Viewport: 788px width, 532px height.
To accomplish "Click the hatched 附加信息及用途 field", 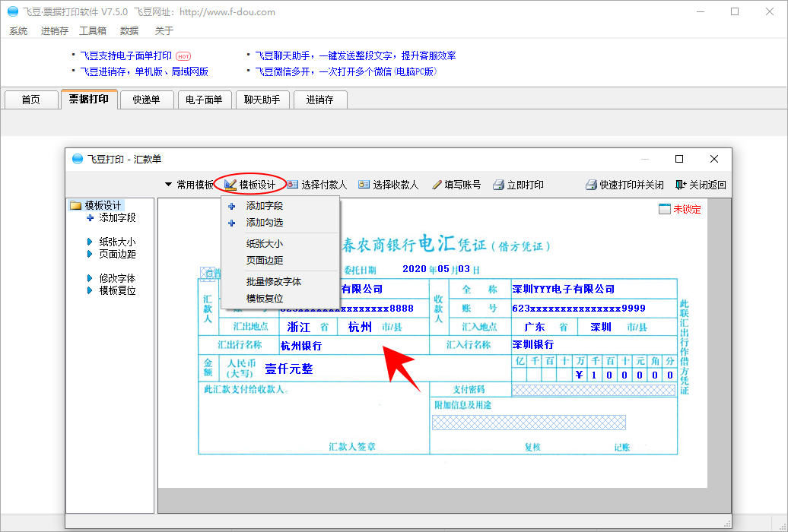I will 529,423.
